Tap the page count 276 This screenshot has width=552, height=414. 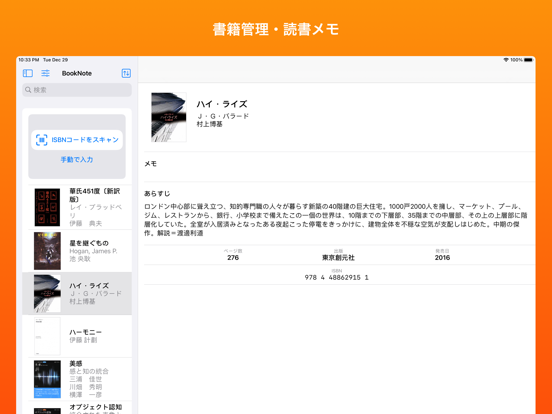[x=233, y=258]
